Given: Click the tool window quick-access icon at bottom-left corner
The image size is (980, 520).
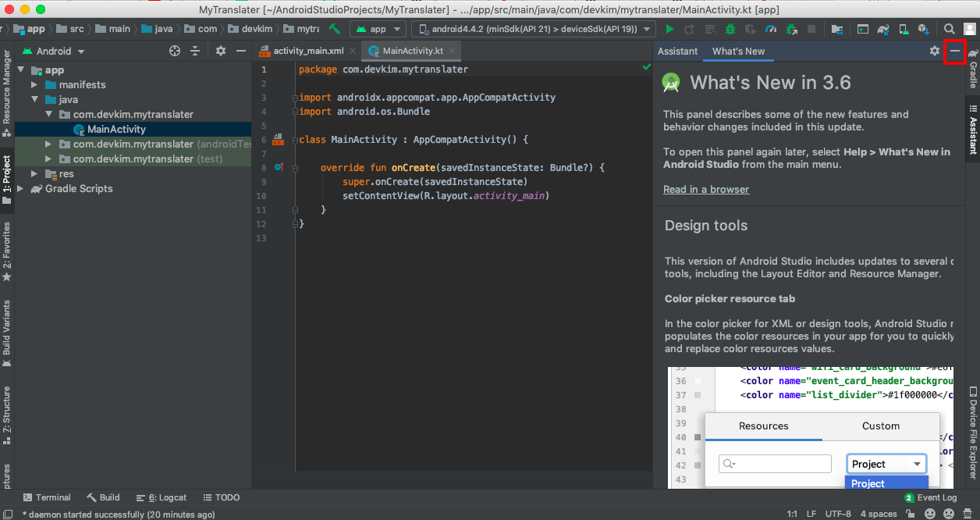Looking at the screenshot, I should pos(7,514).
